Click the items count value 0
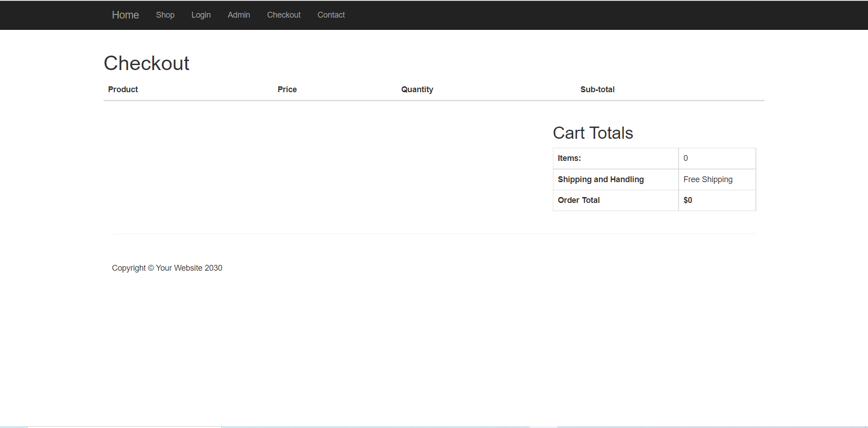 pyautogui.click(x=685, y=158)
